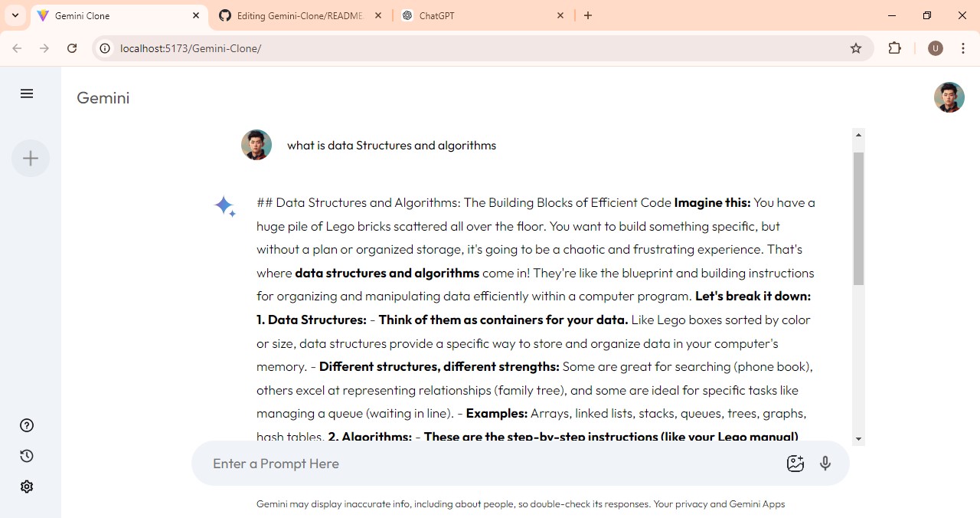Open the browser Extensions icon
This screenshot has height=518, width=980.
tap(895, 48)
